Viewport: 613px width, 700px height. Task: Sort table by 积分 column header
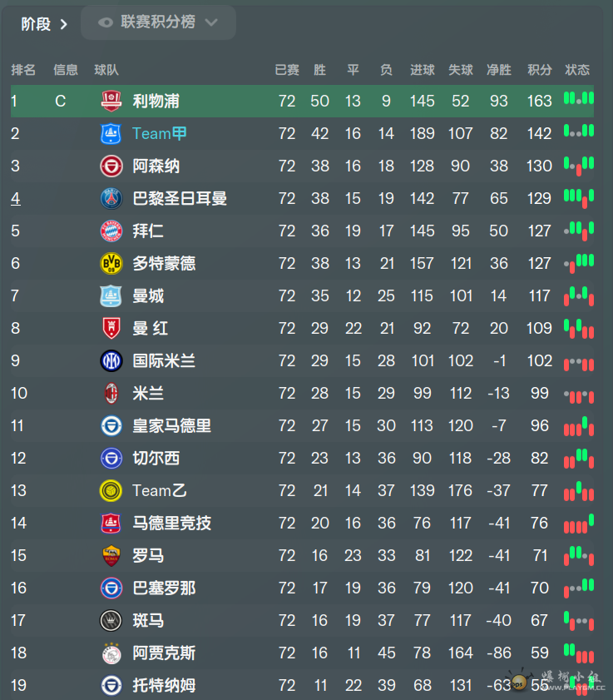539,70
